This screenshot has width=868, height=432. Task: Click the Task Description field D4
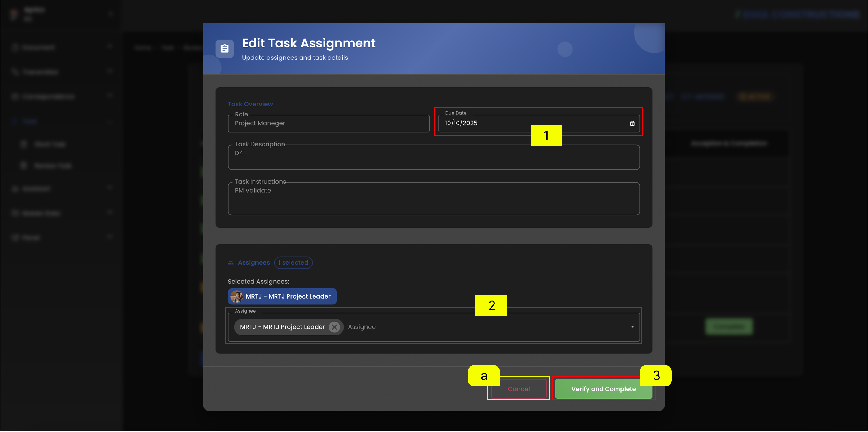tap(434, 157)
